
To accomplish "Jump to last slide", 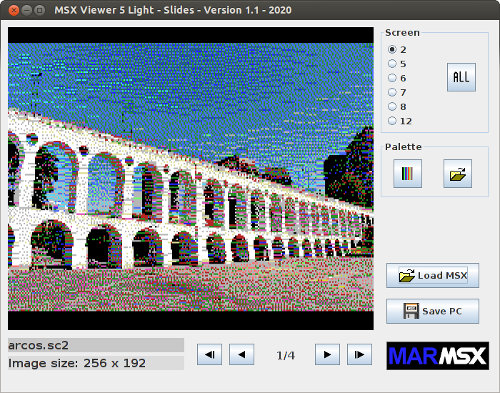I will (x=360, y=355).
